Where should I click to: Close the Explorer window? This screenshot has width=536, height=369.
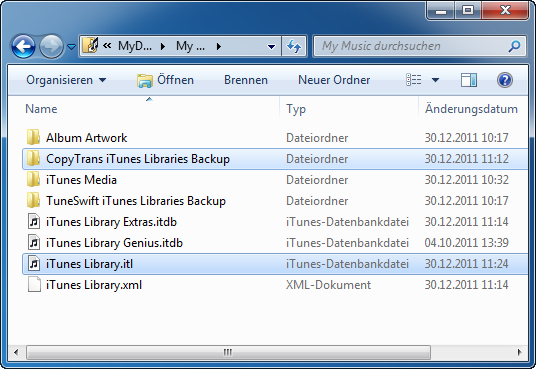[505, 10]
